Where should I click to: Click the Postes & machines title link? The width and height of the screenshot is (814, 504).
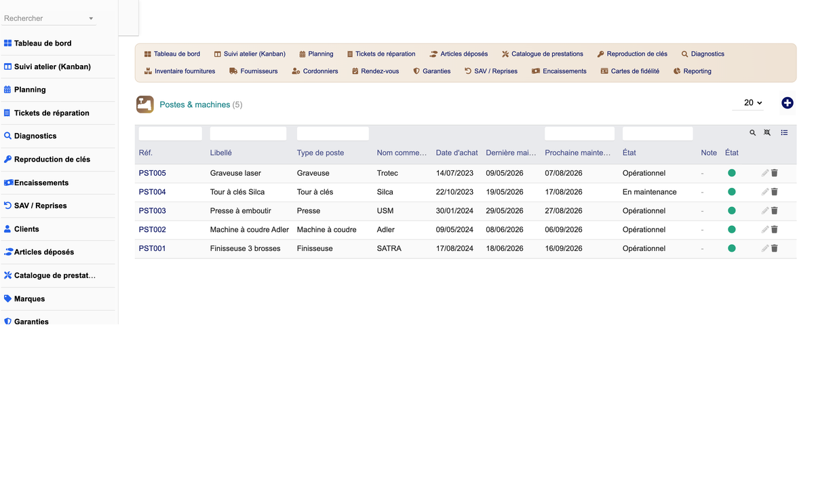tap(195, 104)
